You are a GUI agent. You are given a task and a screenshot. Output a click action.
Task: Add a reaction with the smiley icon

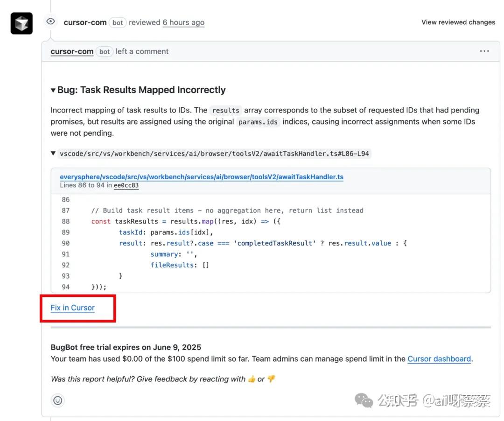tap(58, 400)
